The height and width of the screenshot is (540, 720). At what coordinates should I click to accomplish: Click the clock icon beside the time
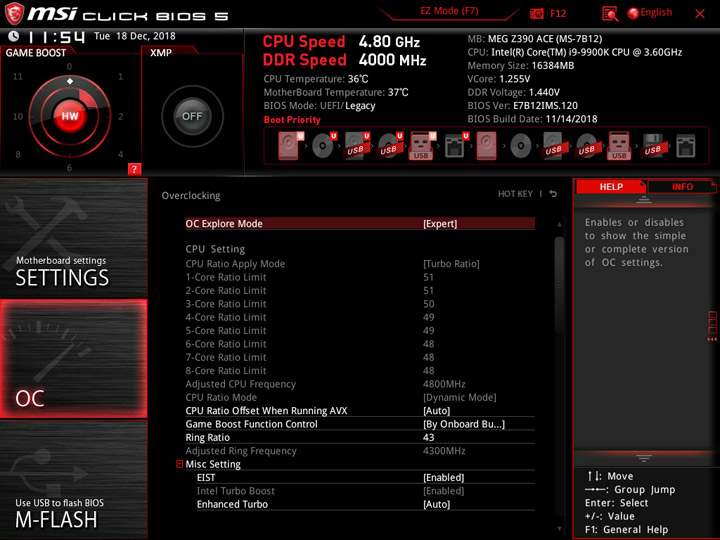(x=14, y=36)
